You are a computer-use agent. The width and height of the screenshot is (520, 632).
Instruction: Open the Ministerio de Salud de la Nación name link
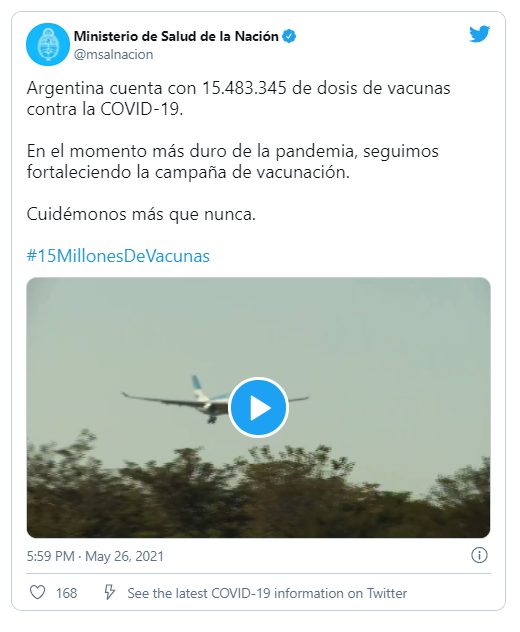click(176, 36)
